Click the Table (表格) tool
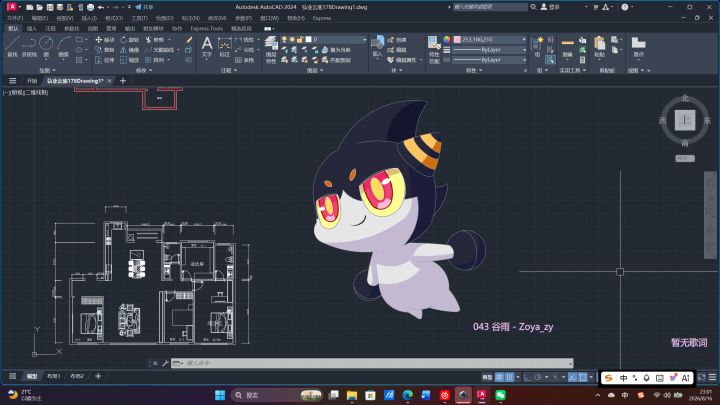The height and width of the screenshot is (405, 720). pyautogui.click(x=245, y=60)
